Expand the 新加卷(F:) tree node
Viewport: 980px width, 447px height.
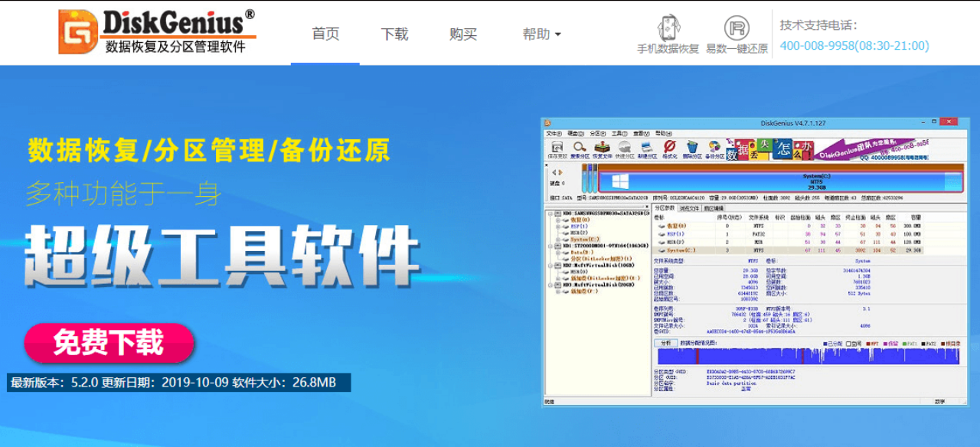(x=558, y=291)
